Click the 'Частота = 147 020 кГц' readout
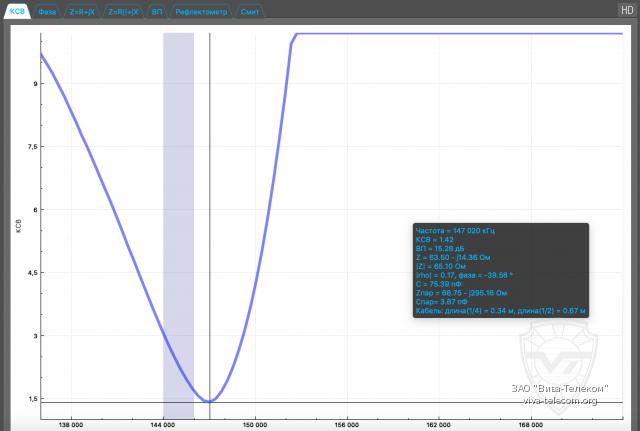 pyautogui.click(x=455, y=231)
